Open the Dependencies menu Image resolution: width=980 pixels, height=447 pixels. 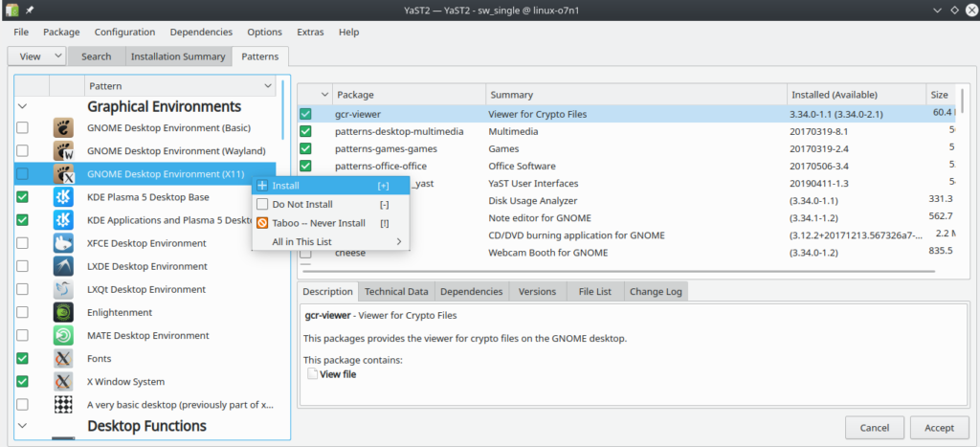click(201, 32)
